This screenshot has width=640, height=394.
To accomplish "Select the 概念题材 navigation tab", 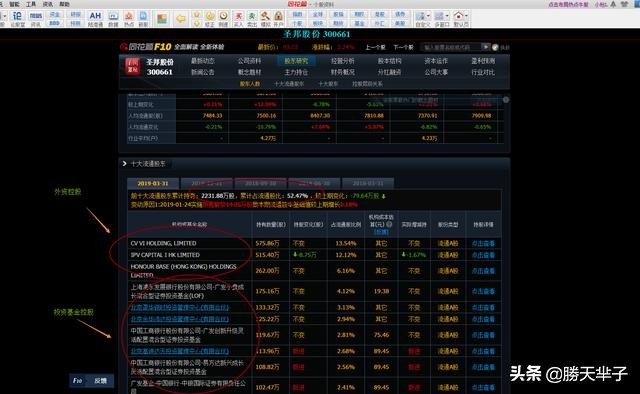I will click(x=249, y=72).
